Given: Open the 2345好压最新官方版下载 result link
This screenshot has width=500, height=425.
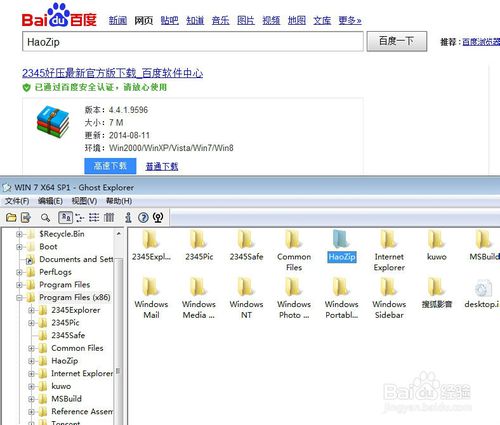Looking at the screenshot, I should point(112,73).
